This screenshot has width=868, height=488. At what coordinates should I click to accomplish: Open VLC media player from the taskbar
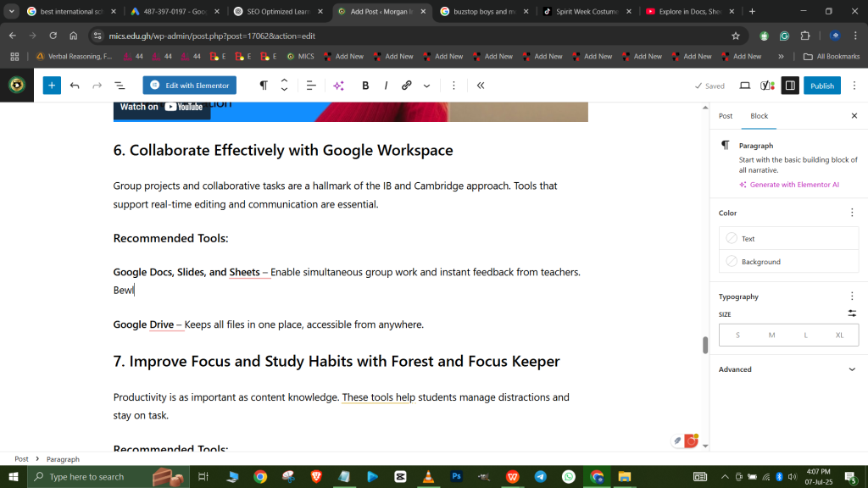(428, 476)
